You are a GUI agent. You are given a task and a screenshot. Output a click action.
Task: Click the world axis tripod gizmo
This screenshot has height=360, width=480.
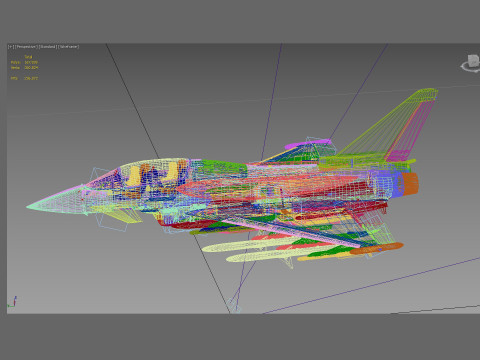point(12,302)
